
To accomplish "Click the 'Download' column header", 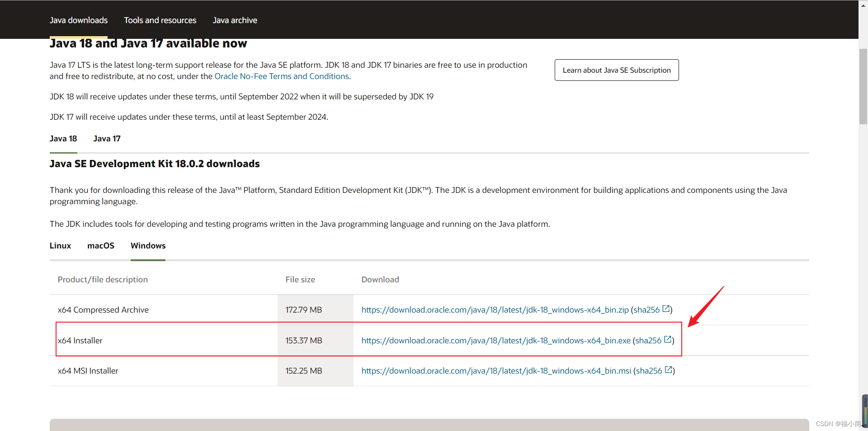I will point(380,280).
